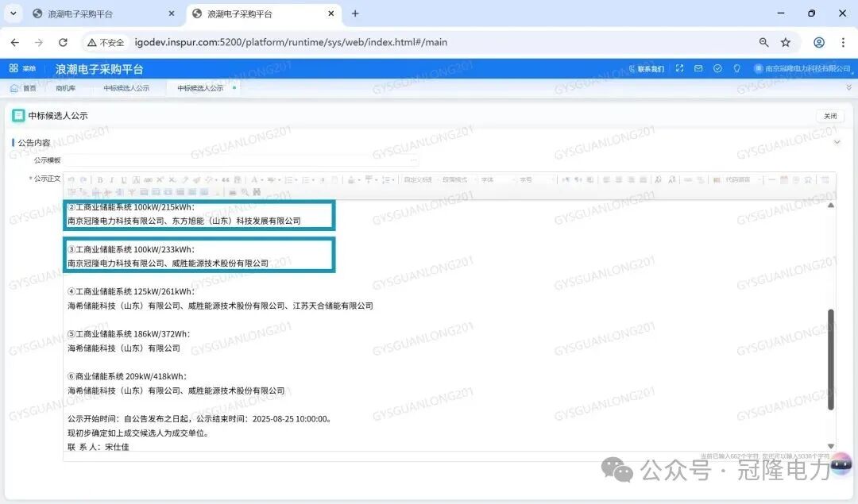Screen dimensions: 858x504
Task: Click the undo arrow in editor toolbar
Action: tap(71, 180)
